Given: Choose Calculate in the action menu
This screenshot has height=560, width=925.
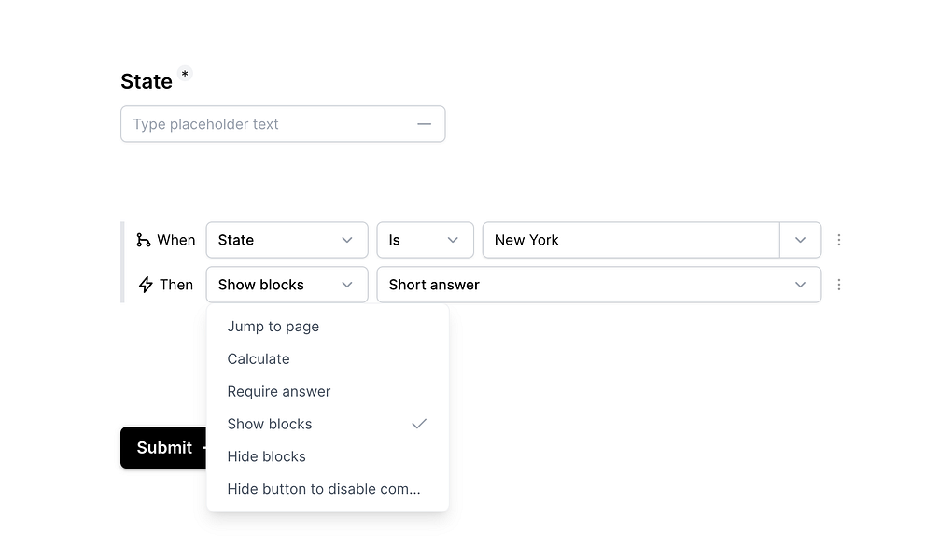Looking at the screenshot, I should (x=259, y=358).
